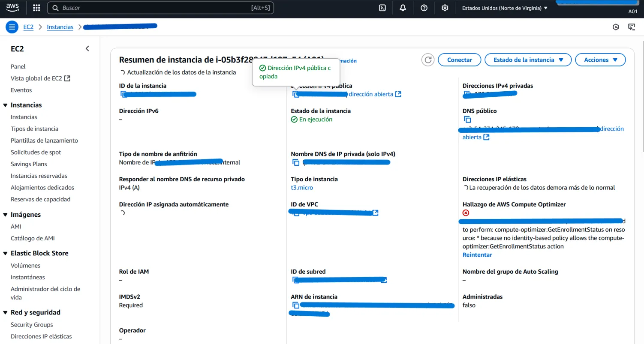
Task: Click the Conectar button
Action: coord(459,60)
